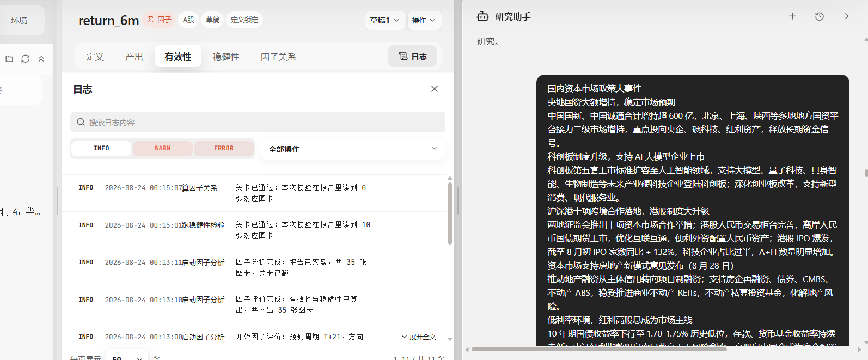Open the 稳健性 tab

226,57
